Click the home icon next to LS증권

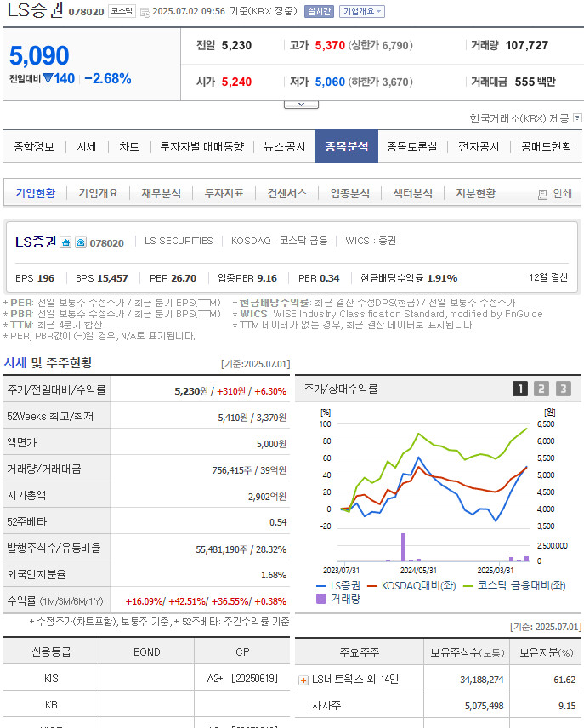click(65, 242)
